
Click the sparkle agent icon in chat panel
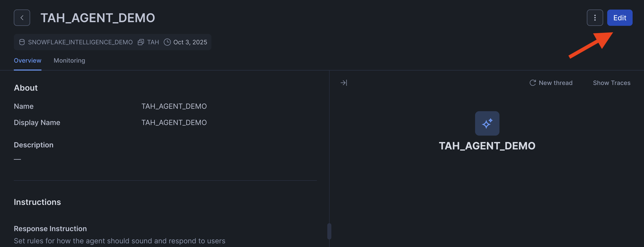[487, 124]
